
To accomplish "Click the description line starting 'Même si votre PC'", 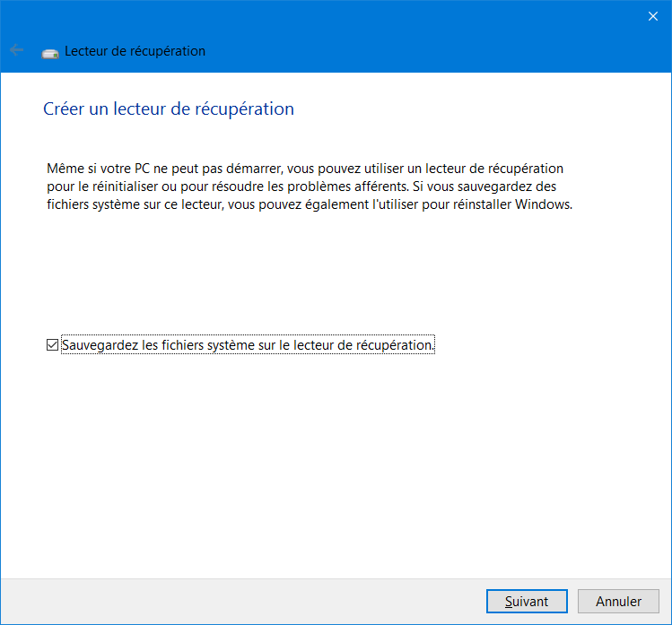I will [304, 169].
